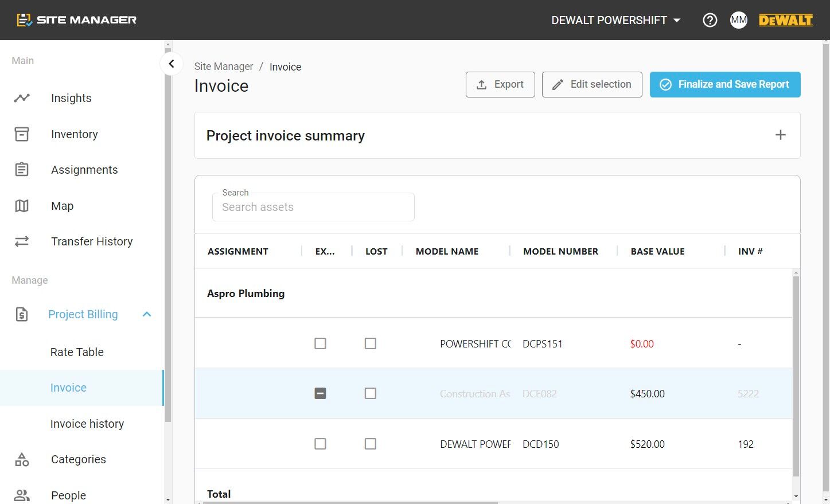Image resolution: width=830 pixels, height=504 pixels.
Task: Click the MM user avatar
Action: [739, 20]
